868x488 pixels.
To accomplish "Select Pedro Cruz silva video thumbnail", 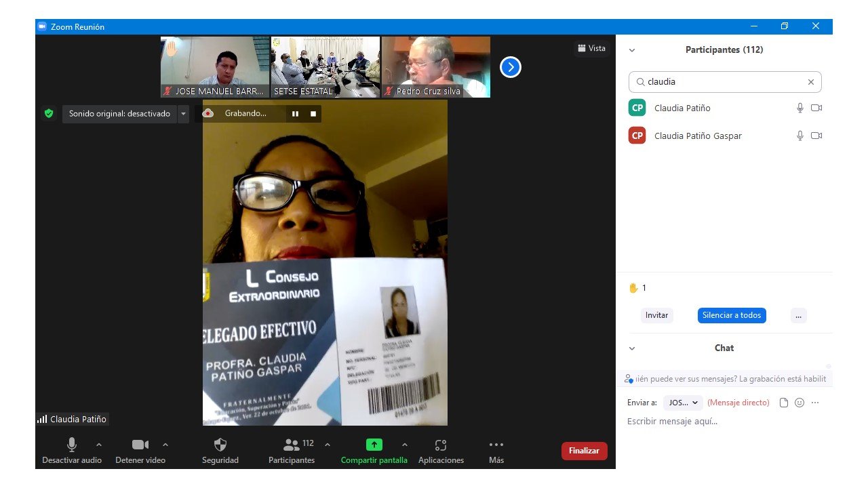I will pyautogui.click(x=436, y=67).
